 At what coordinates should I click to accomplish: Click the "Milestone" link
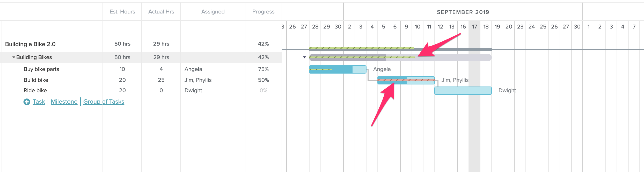pyautogui.click(x=64, y=102)
